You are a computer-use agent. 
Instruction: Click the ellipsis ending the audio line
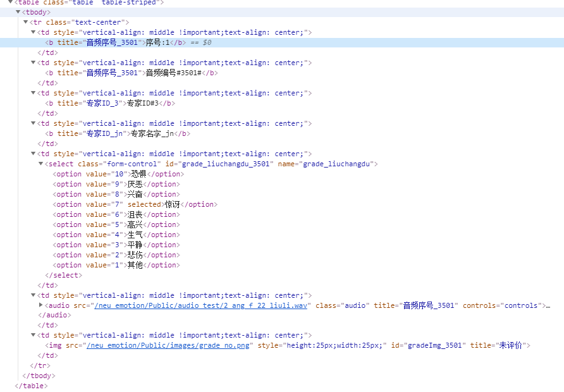548,306
